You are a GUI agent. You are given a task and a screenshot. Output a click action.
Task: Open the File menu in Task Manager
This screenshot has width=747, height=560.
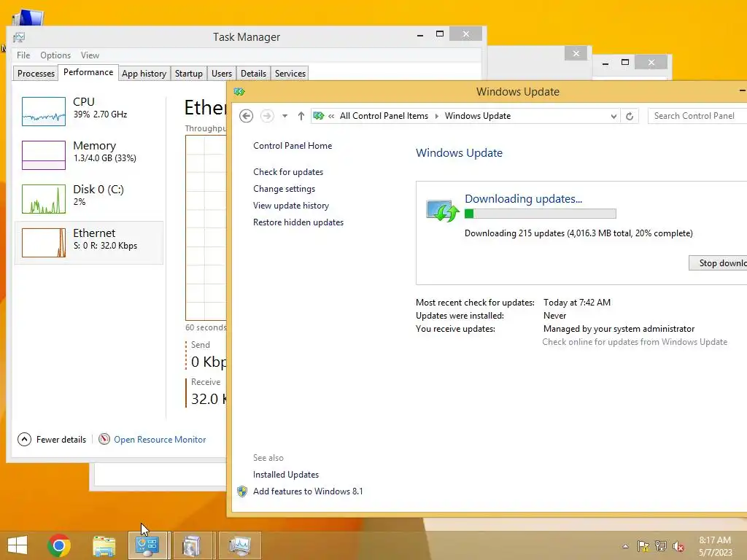pos(23,55)
